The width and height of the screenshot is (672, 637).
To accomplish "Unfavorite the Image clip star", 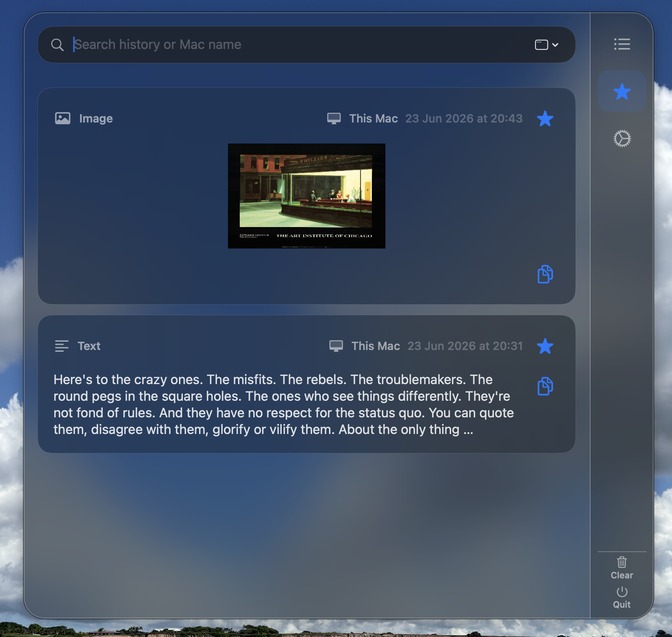I will (545, 119).
